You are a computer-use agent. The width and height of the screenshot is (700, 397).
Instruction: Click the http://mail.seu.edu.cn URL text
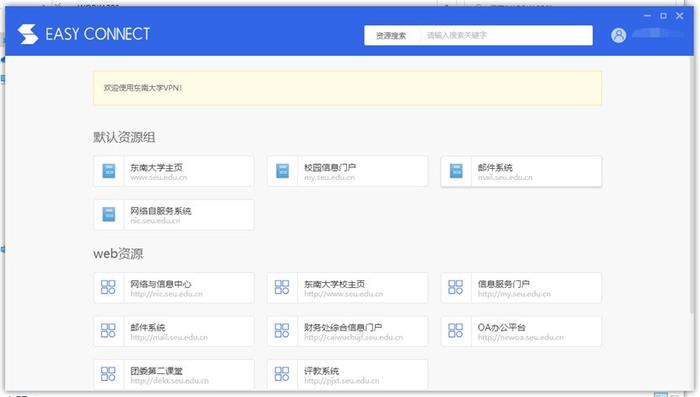click(x=169, y=337)
